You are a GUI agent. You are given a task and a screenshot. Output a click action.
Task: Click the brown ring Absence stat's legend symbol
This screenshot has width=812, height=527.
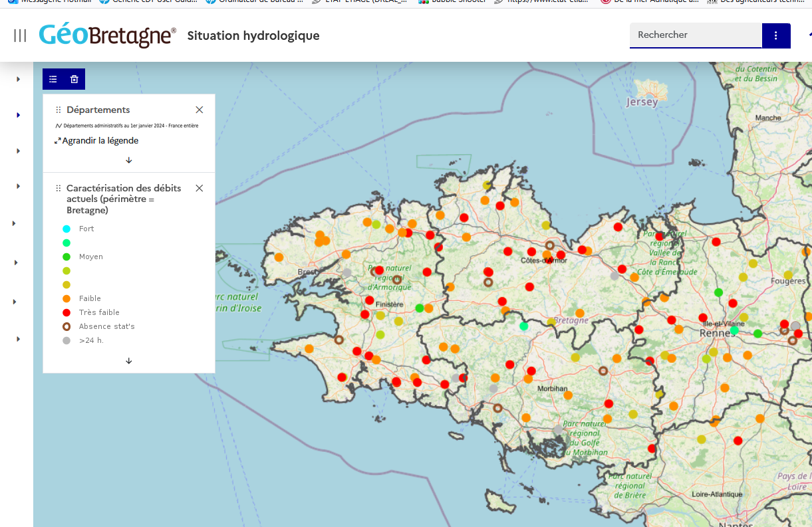point(67,326)
